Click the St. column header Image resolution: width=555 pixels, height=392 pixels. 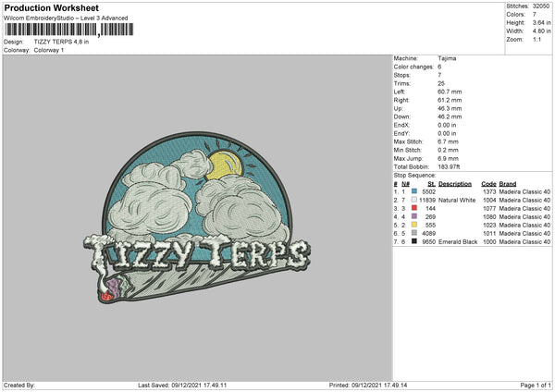(431, 184)
